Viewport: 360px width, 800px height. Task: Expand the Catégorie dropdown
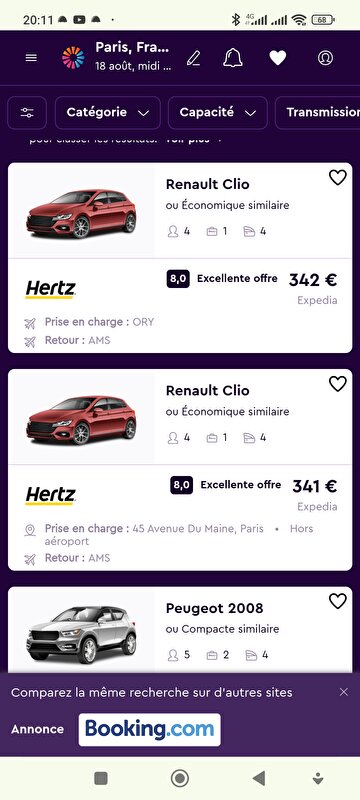click(108, 113)
